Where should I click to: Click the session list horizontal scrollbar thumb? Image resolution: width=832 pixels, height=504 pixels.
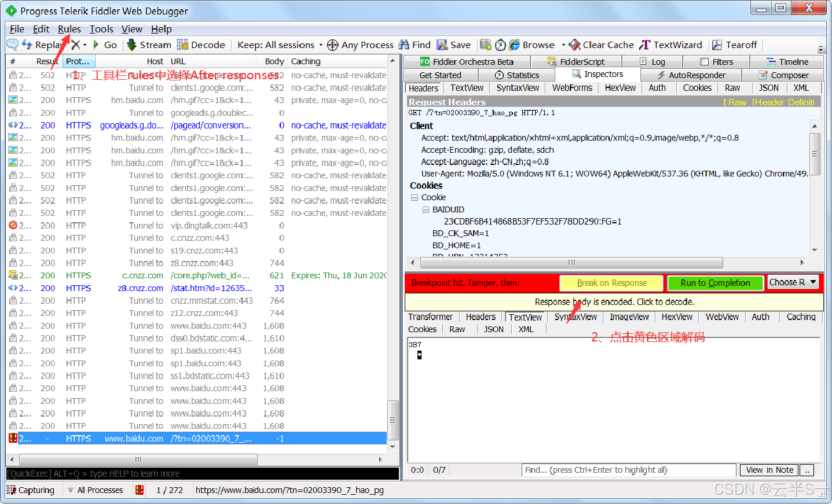[138, 459]
